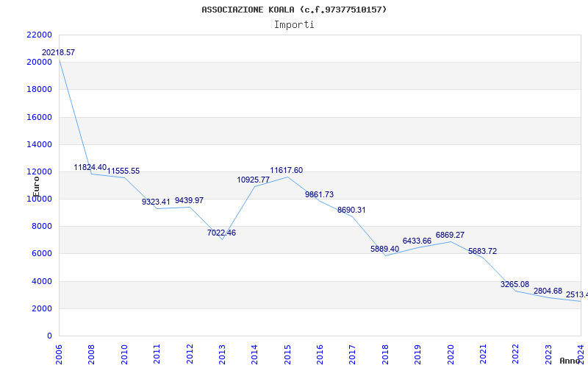Click the y-axis value 22000
The width and height of the screenshot is (588, 368).
[x=40, y=35]
